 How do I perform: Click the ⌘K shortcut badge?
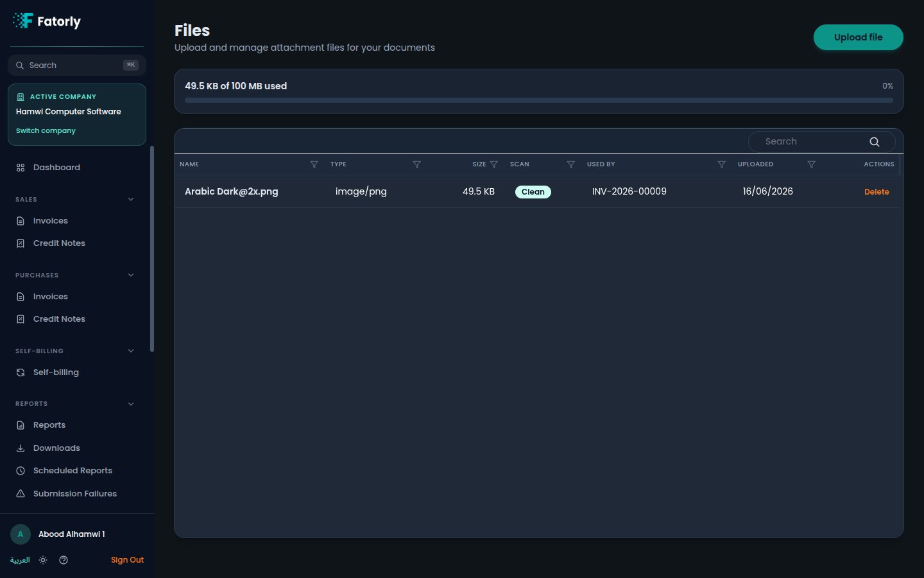[131, 65]
